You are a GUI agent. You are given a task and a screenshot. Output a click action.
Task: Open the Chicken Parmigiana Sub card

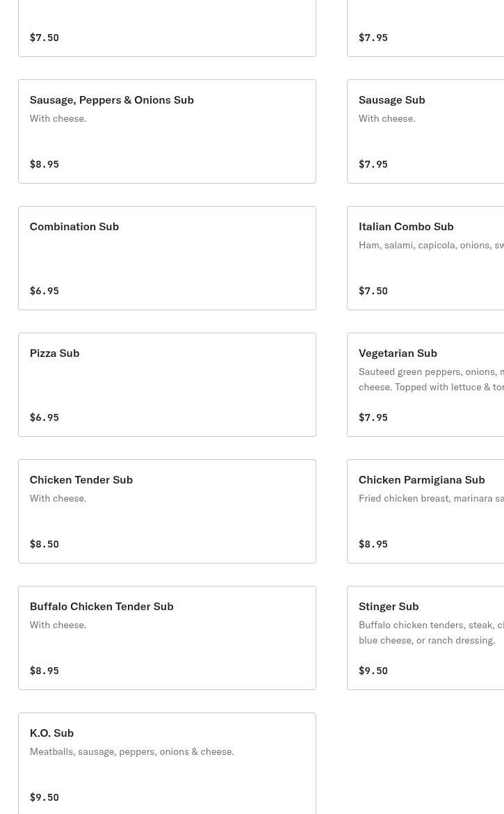point(425,511)
